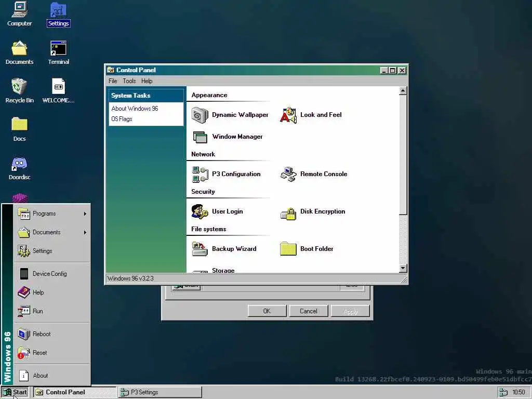Click the network tray icon near clock
The width and height of the screenshot is (532, 399).
[503, 392]
